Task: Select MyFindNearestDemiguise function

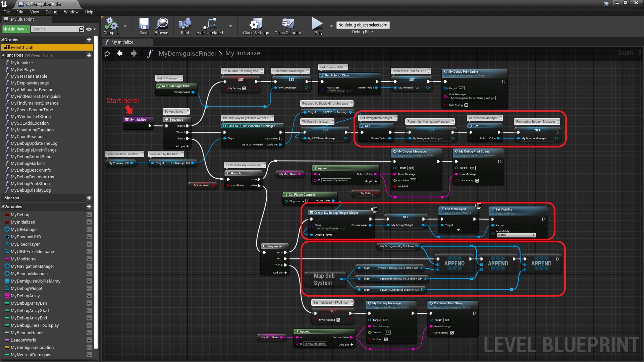Action: pos(36,97)
